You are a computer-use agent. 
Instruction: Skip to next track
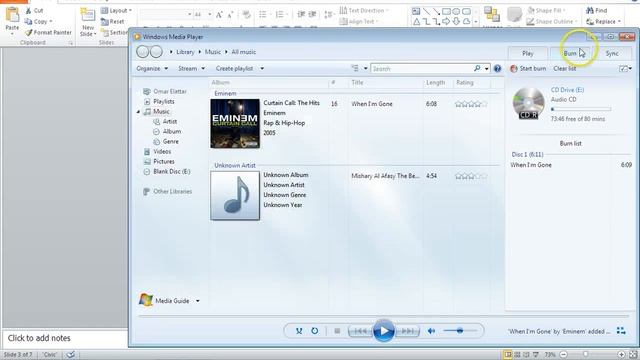(408, 331)
